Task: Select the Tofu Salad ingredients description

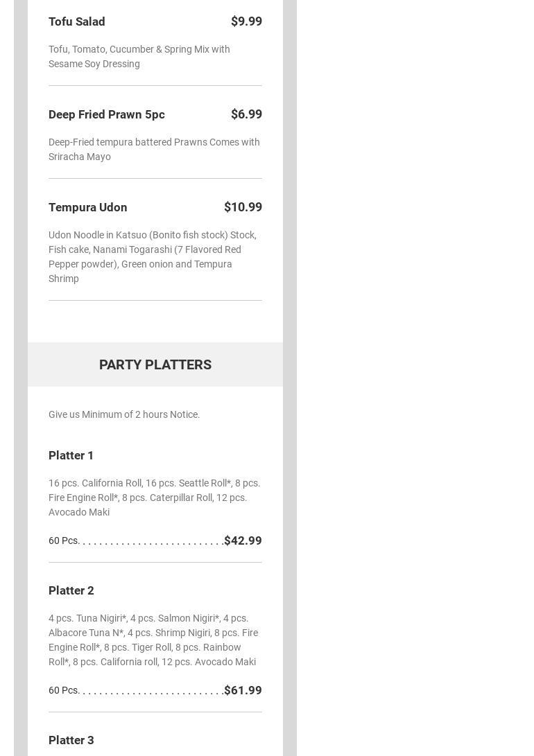Action: tap(139, 56)
